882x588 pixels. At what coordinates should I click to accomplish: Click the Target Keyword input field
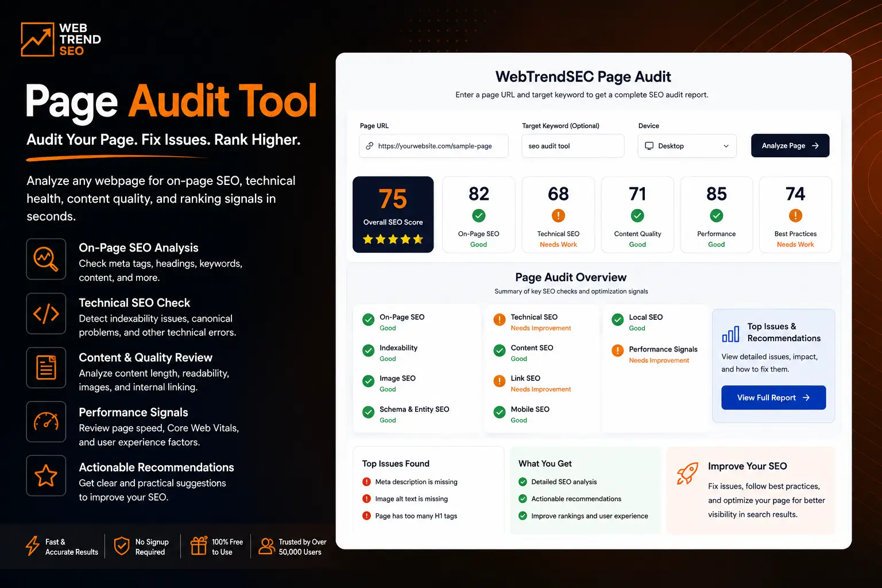(572, 146)
